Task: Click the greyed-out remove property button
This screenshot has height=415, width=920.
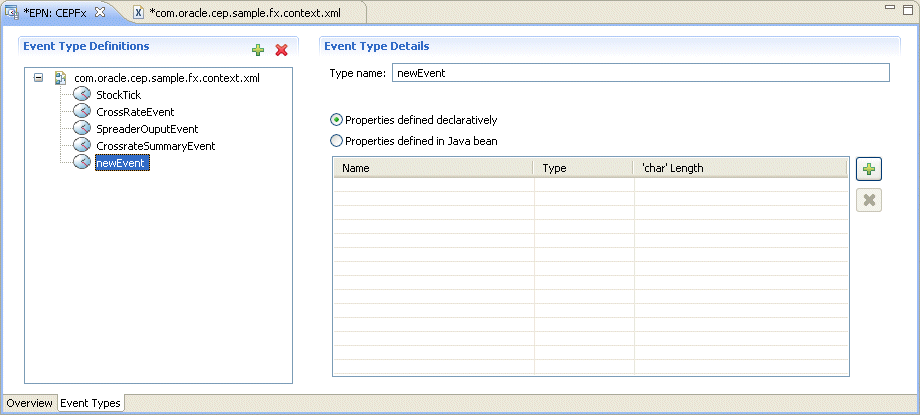Action: pyautogui.click(x=869, y=200)
